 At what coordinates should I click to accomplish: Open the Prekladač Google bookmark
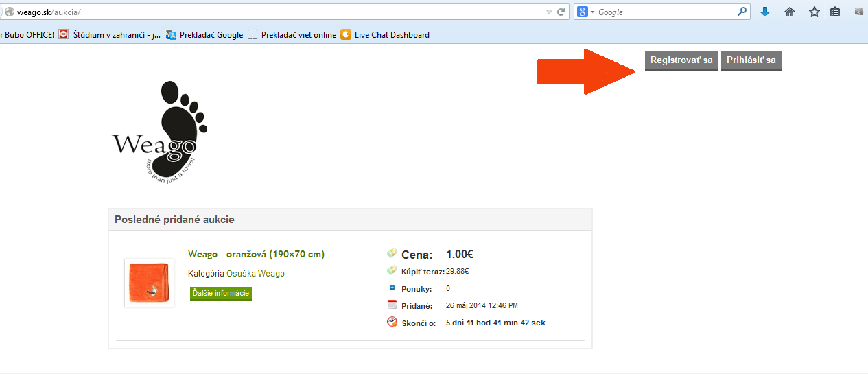pos(204,35)
